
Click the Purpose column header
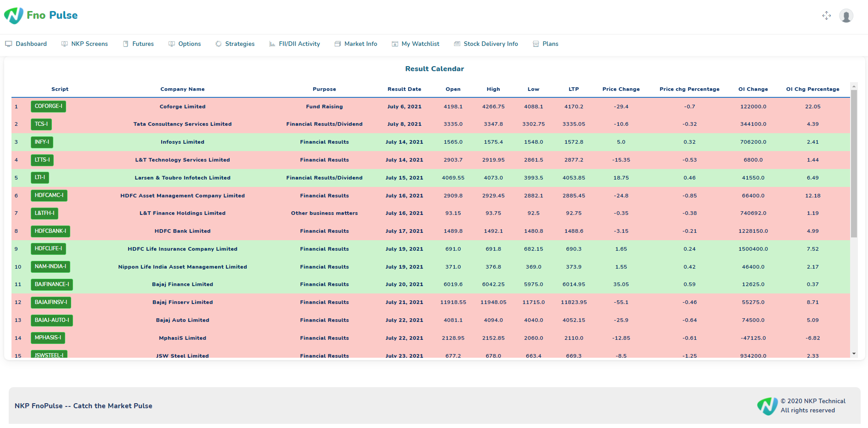point(324,90)
